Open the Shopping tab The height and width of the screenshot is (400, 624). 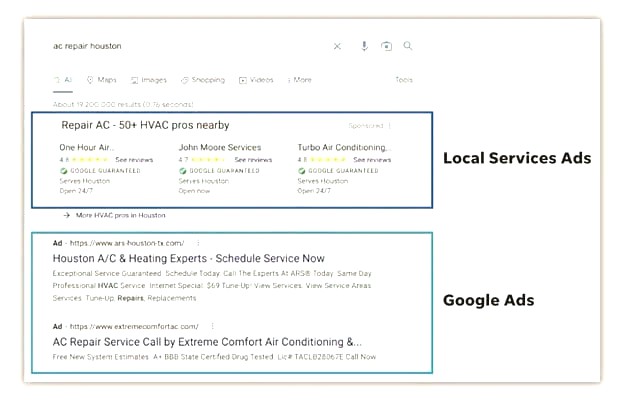coord(203,80)
